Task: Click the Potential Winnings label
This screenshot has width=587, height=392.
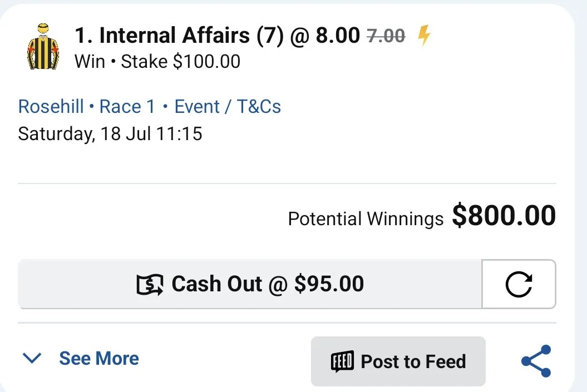Action: point(366,219)
